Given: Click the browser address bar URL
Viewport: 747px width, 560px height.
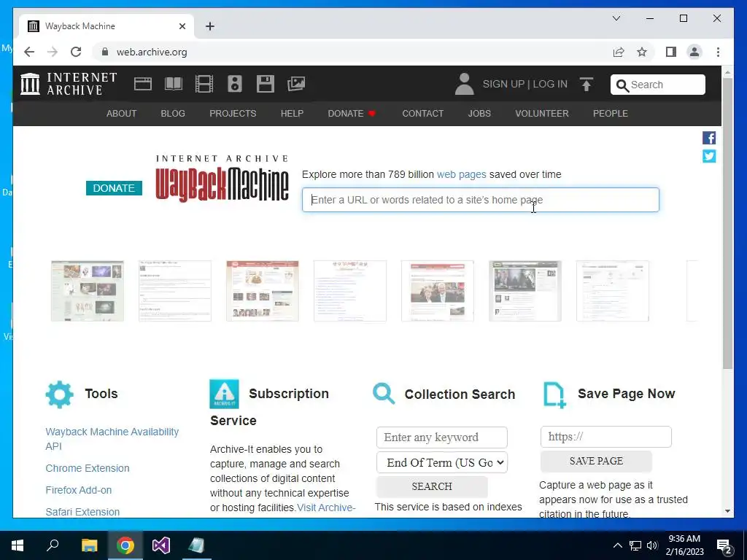Looking at the screenshot, I should (152, 52).
